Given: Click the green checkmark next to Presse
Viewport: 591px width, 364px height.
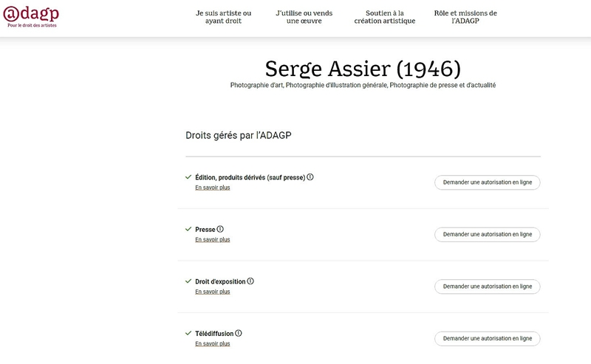Looking at the screenshot, I should pos(188,229).
